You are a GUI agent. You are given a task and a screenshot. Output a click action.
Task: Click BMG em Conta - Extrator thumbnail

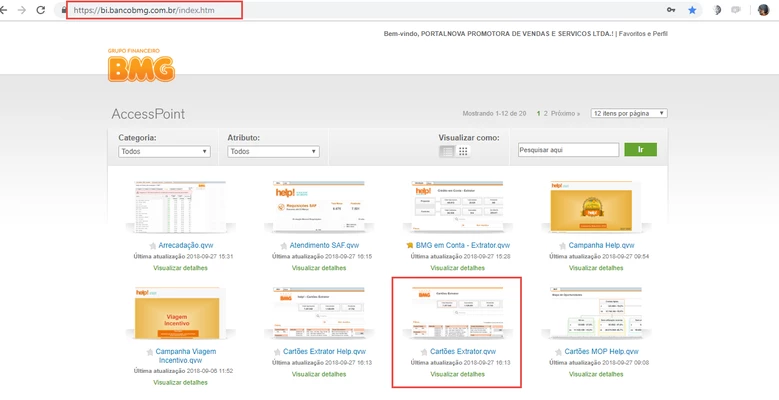458,206
